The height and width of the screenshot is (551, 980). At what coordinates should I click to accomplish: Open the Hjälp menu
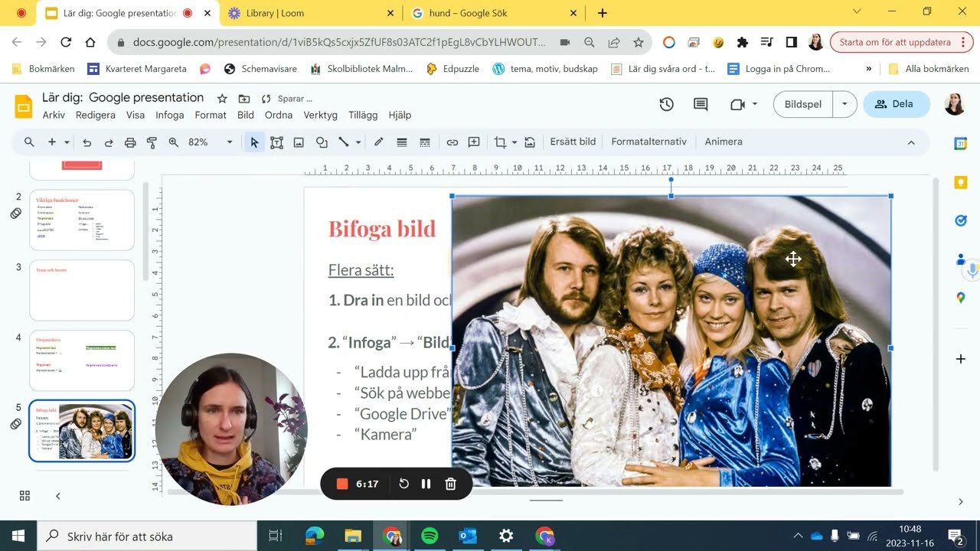(400, 115)
